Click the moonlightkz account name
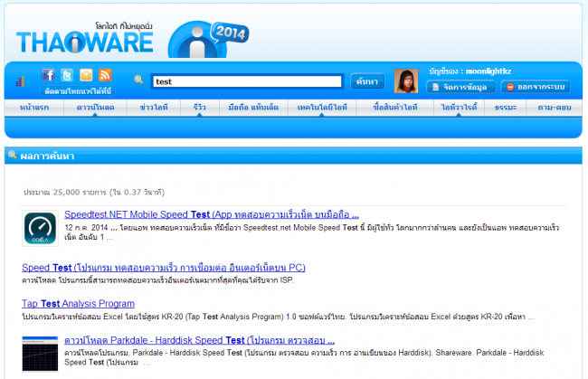 coord(488,71)
